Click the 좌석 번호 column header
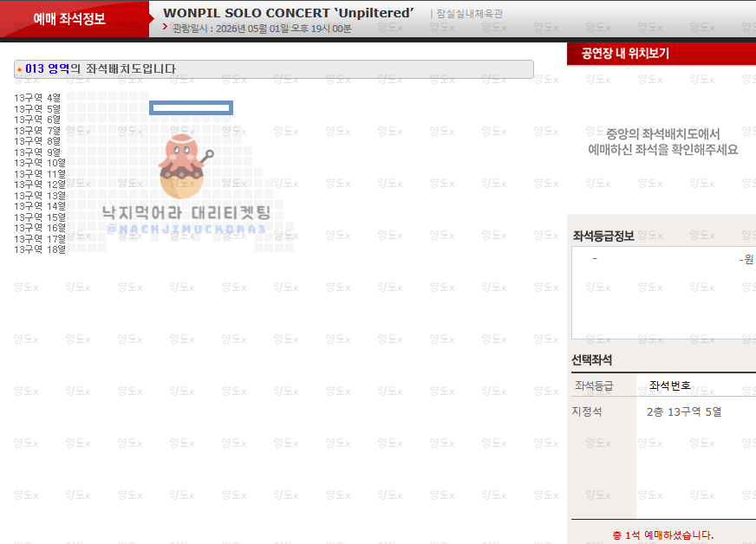 click(x=669, y=385)
